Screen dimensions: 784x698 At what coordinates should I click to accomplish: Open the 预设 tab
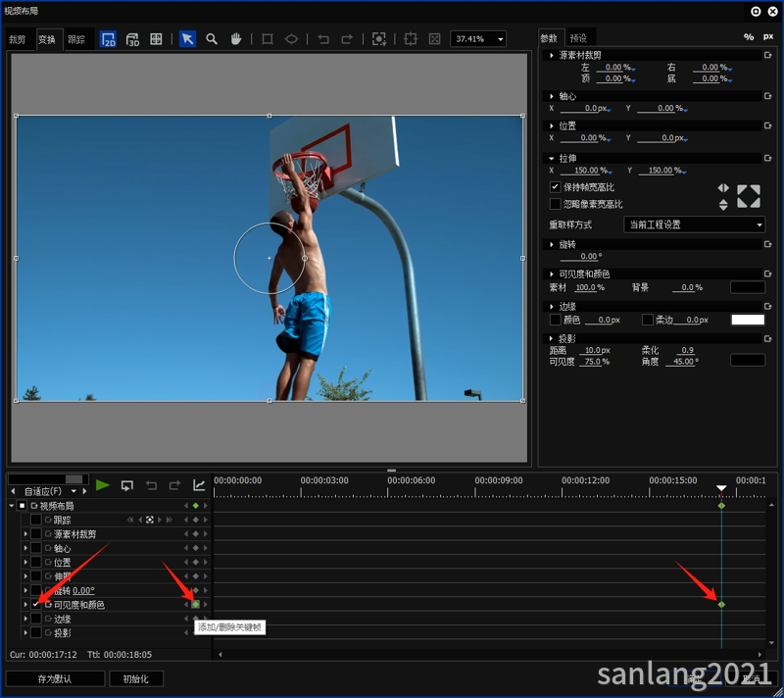(x=578, y=38)
